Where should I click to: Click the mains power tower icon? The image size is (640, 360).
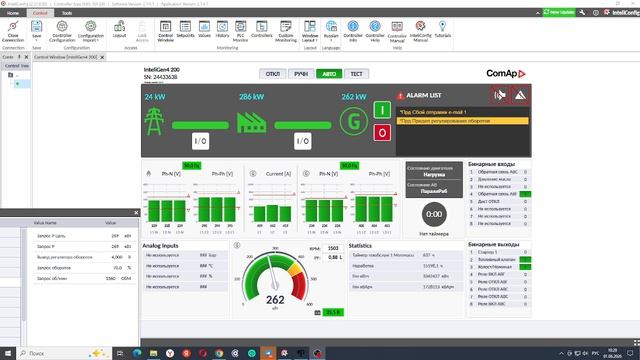point(154,121)
